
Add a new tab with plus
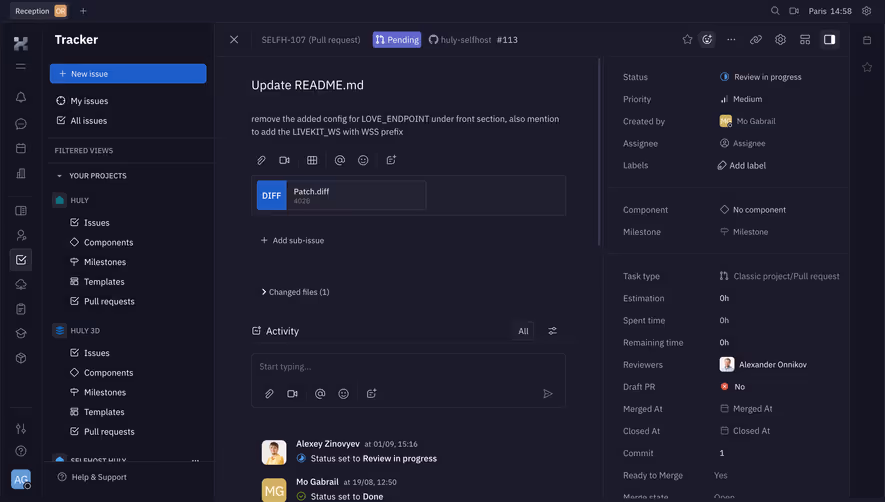click(x=83, y=11)
